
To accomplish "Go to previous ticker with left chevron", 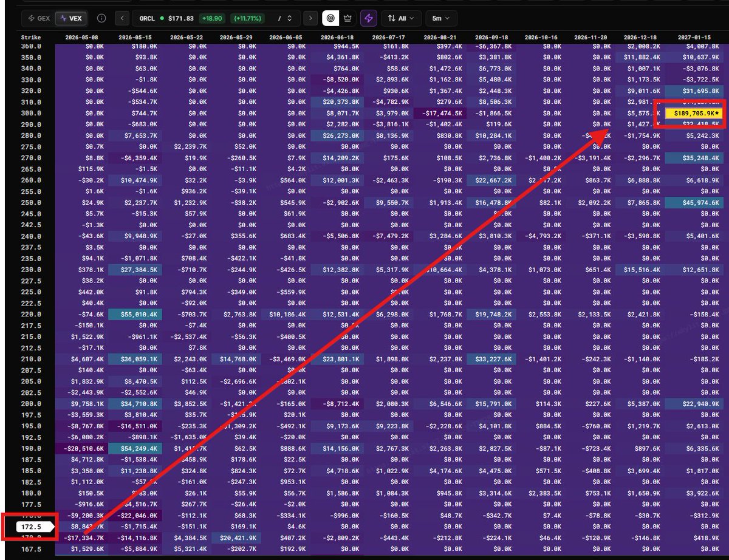I will click(122, 18).
